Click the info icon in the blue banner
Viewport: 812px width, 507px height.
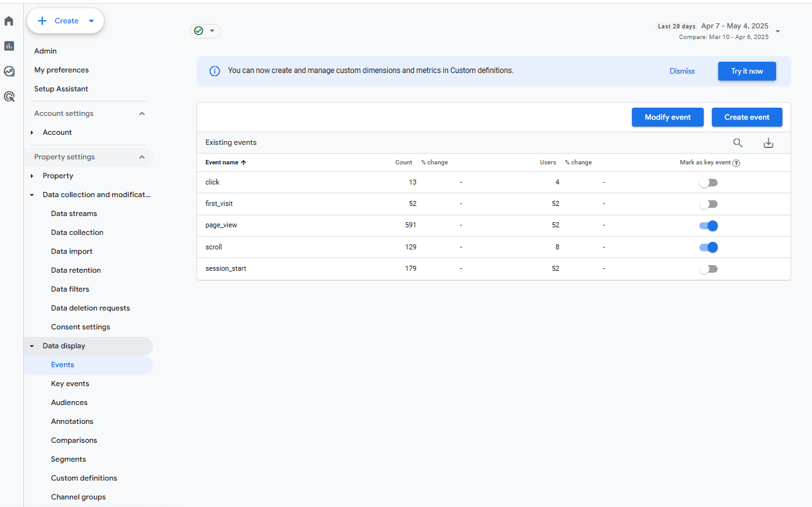click(x=215, y=71)
